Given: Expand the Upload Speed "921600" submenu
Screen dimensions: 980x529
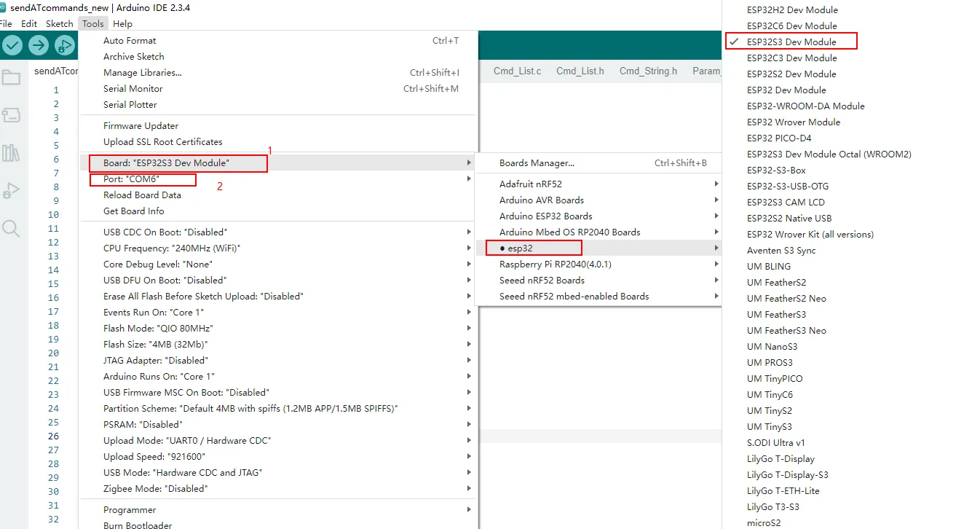Looking at the screenshot, I should (154, 457).
